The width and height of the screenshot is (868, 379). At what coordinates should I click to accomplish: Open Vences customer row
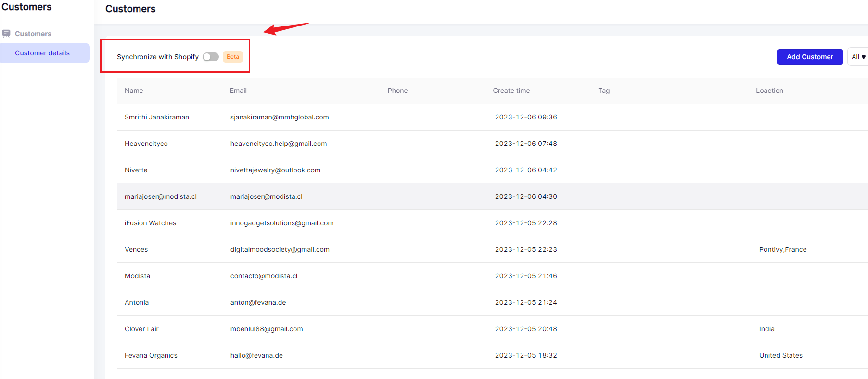click(x=492, y=249)
